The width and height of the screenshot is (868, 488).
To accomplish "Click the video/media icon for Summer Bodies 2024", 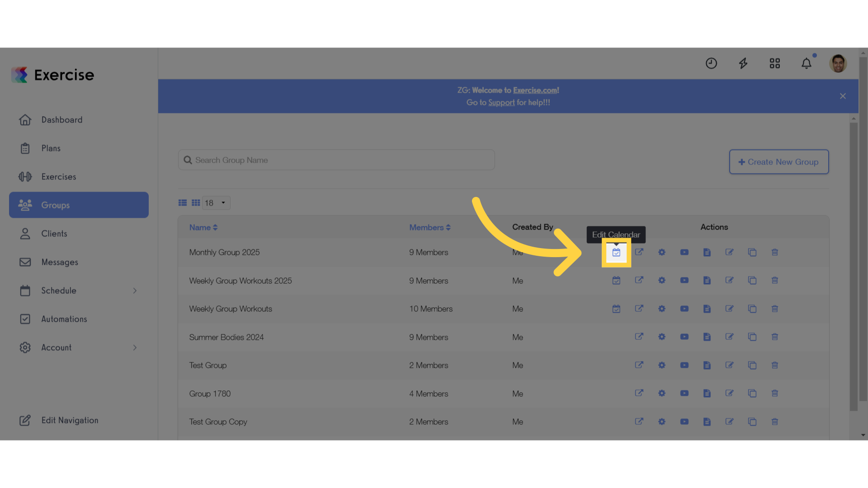I will (x=684, y=337).
